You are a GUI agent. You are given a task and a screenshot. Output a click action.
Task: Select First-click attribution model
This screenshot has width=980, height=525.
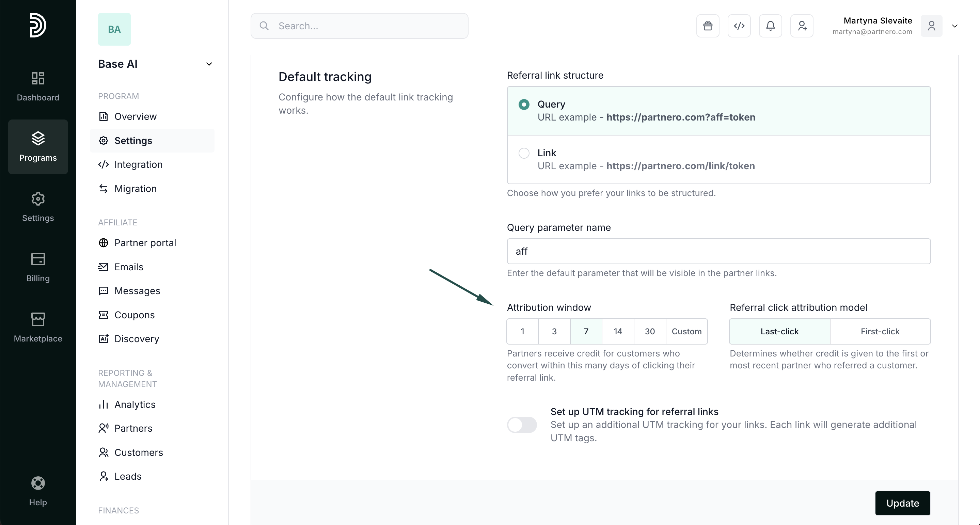880,331
